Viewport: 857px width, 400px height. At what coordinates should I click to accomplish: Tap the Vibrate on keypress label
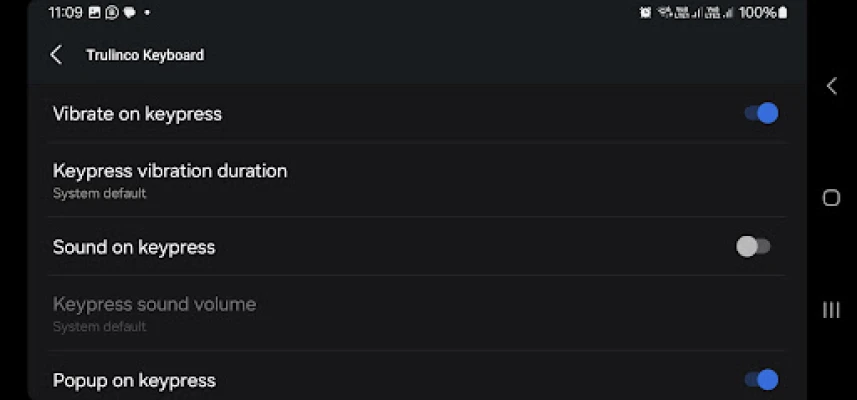point(137,114)
